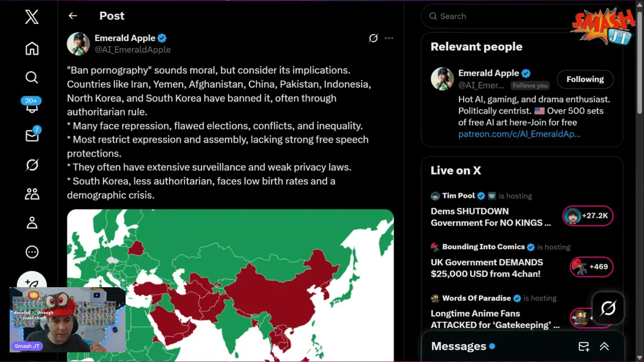The width and height of the screenshot is (644, 362).
Task: Open the post's three-dot More menu
Action: (389, 38)
